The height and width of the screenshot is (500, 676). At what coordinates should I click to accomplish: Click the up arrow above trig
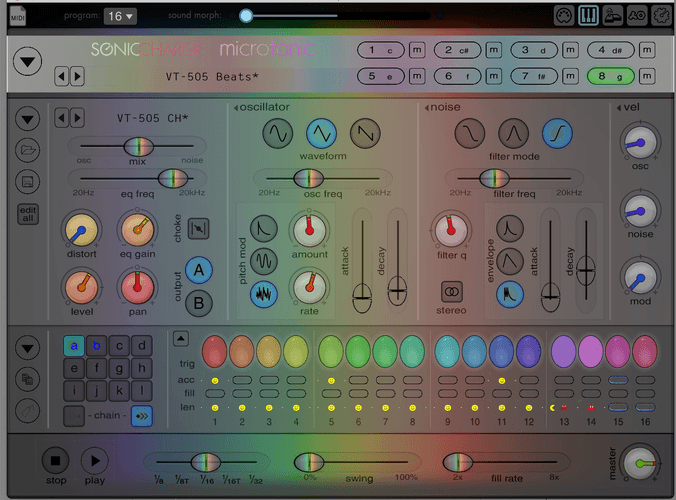181,339
